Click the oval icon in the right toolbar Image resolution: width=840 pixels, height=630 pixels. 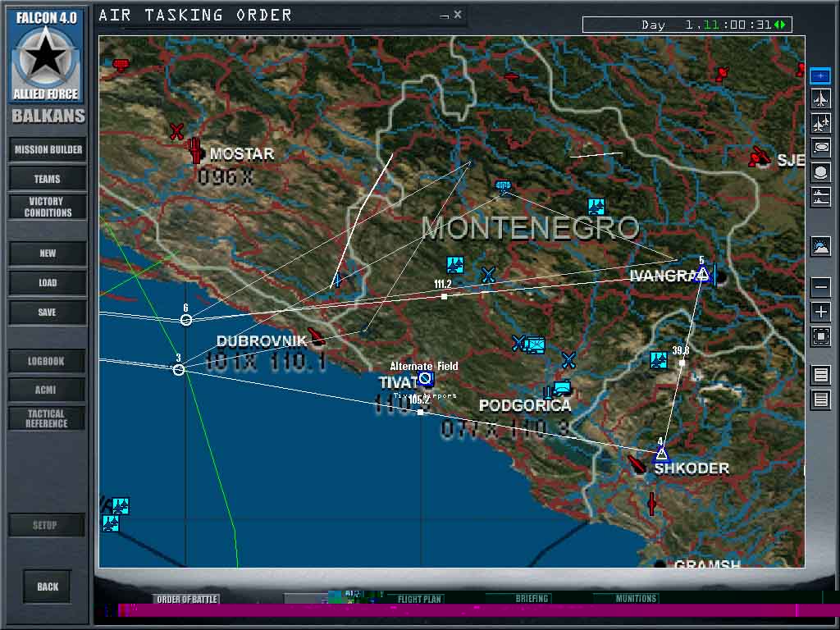[820, 147]
